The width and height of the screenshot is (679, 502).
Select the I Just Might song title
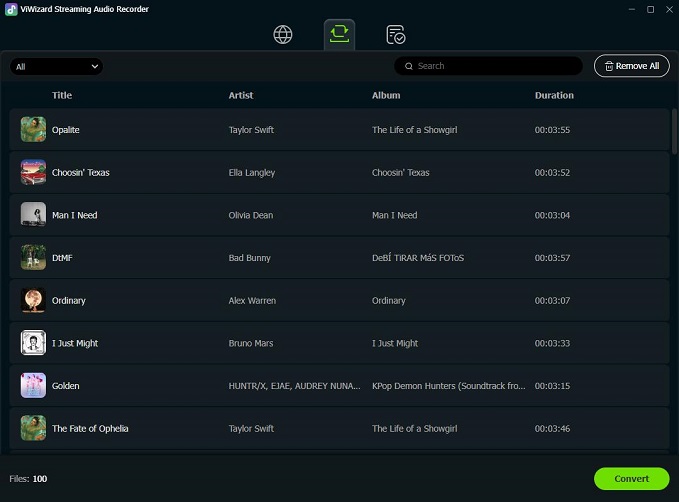click(75, 343)
